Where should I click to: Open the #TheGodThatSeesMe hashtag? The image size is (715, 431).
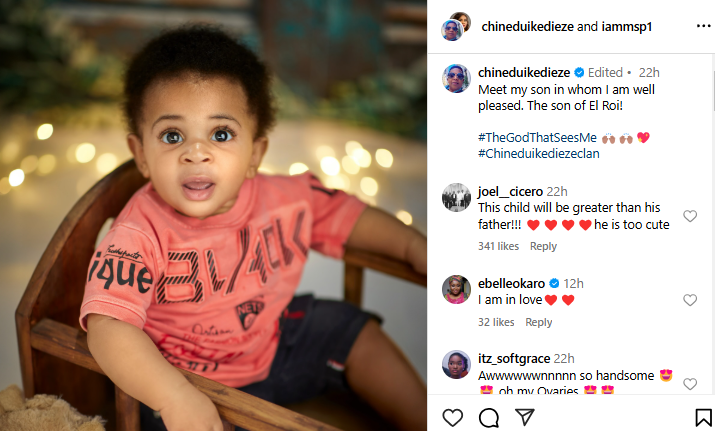pyautogui.click(x=537, y=137)
